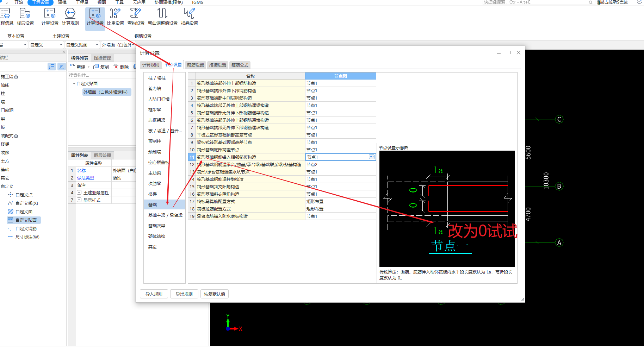
Task: Switch to 图纸管理 tab
Action: coord(103,58)
